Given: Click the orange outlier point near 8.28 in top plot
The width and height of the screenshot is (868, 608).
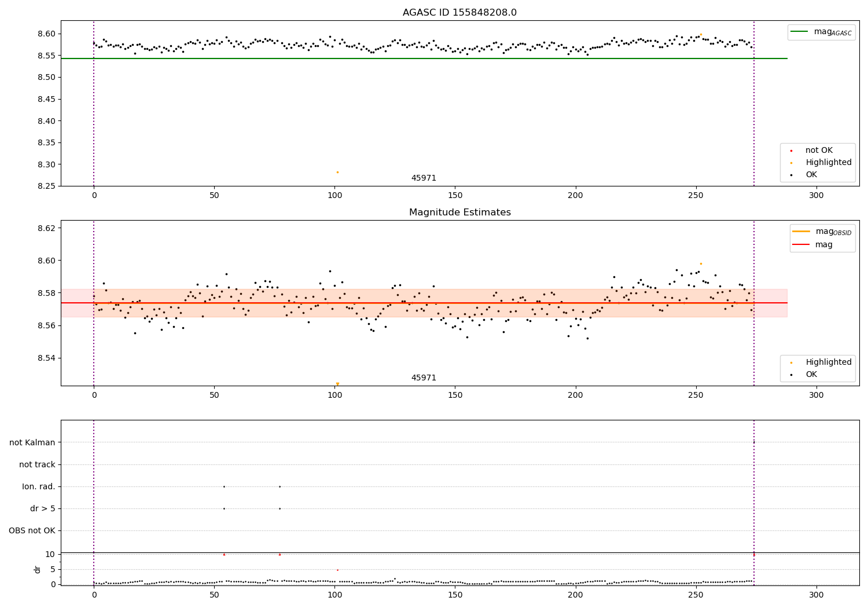Looking at the screenshot, I should click(337, 172).
